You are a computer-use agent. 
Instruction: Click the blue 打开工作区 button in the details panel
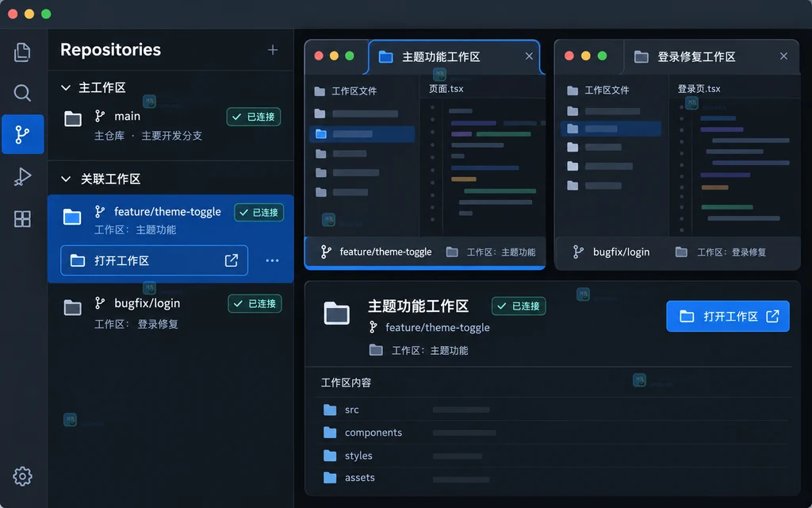[x=728, y=316]
